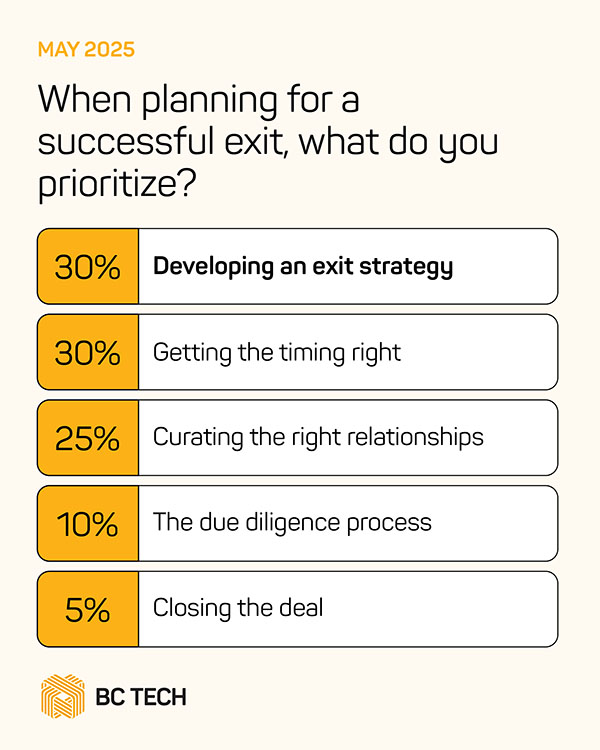600x750 pixels.
Task: Click the BC TECH brand name text
Action: pyautogui.click(x=139, y=697)
